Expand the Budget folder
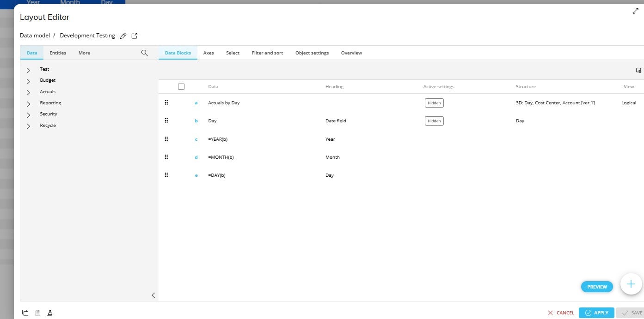The image size is (644, 319). (29, 81)
